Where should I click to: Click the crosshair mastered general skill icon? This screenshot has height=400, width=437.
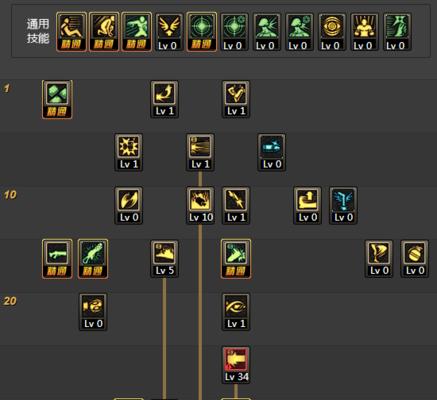point(202,32)
